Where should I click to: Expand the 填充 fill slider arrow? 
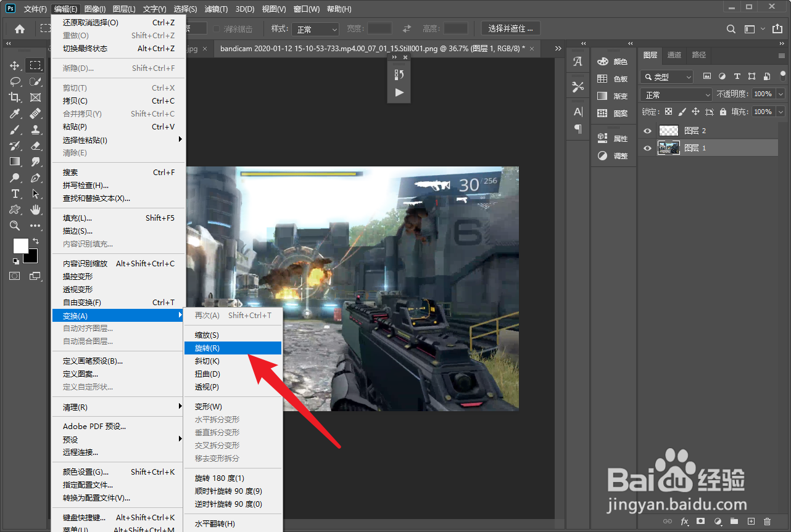781,112
